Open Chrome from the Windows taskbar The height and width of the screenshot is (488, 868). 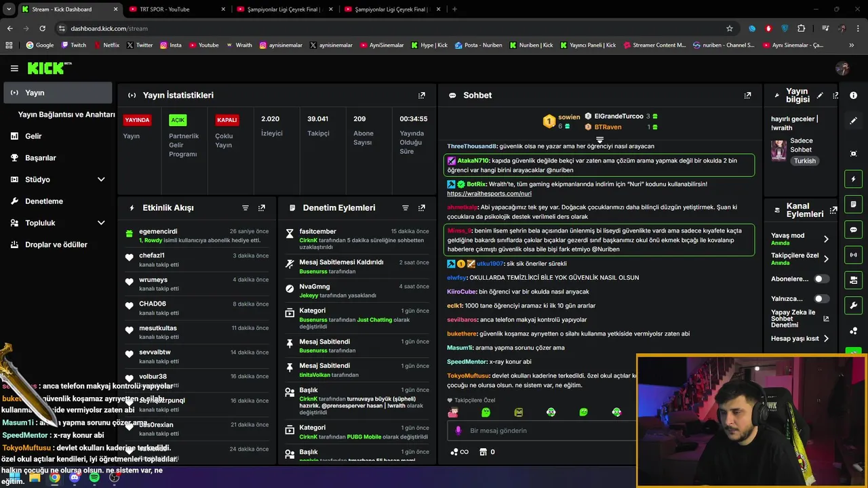(54, 477)
